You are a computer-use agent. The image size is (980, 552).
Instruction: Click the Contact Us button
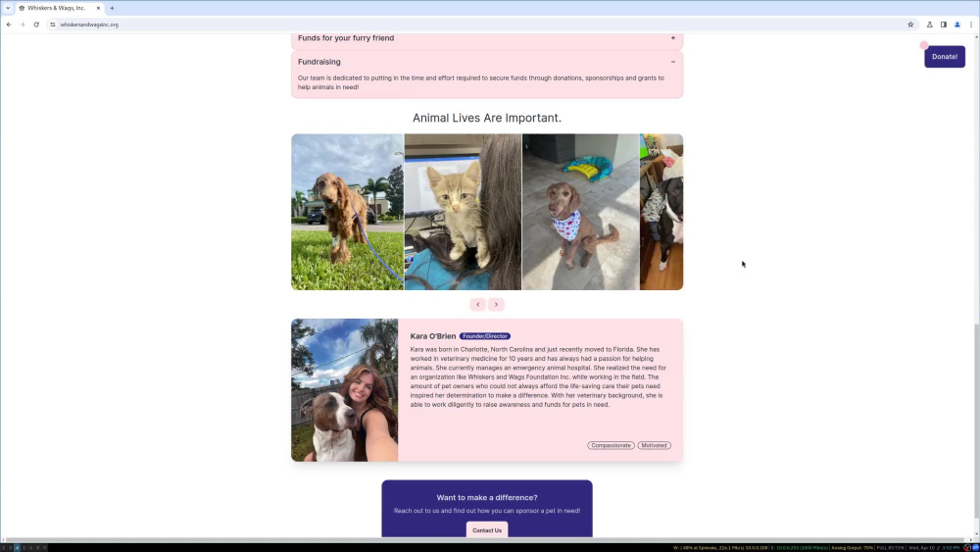pos(487,530)
